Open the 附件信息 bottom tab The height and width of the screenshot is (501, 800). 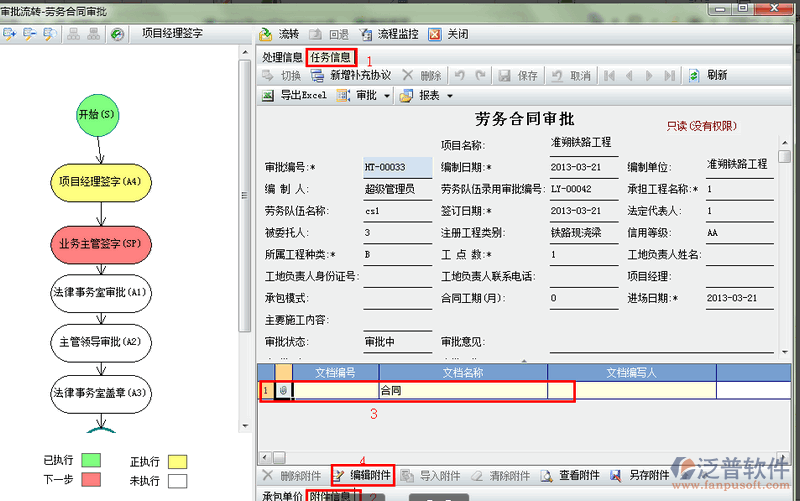click(330, 496)
